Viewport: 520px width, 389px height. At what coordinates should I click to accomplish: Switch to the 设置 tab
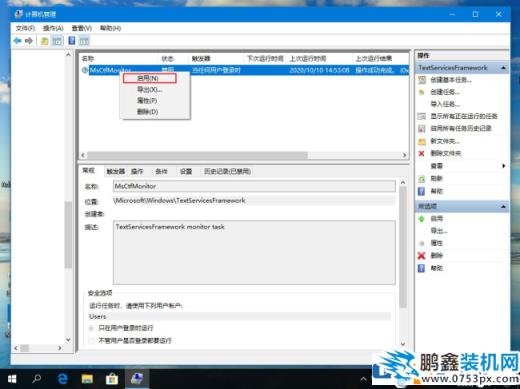tap(186, 171)
